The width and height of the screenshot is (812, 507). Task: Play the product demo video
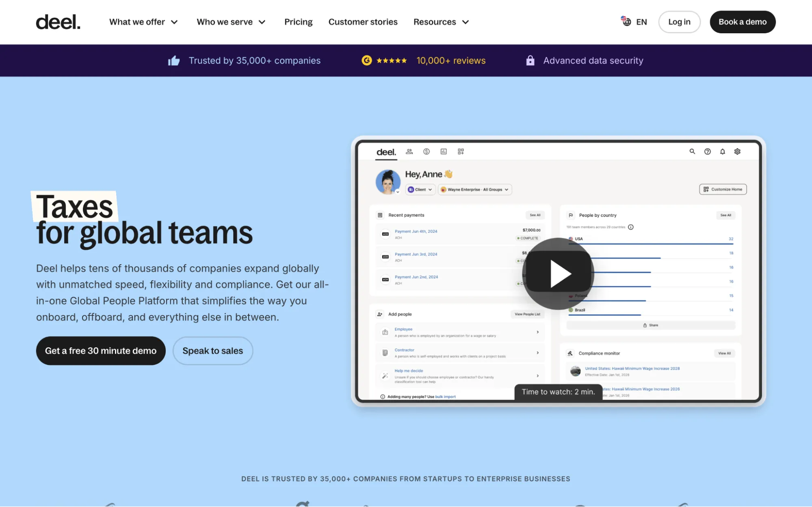pyautogui.click(x=558, y=274)
